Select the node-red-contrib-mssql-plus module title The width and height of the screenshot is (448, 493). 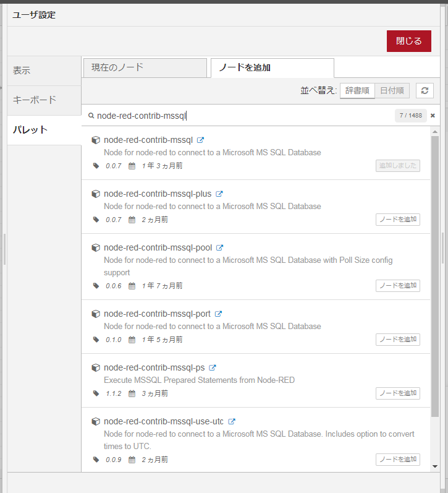tap(158, 194)
